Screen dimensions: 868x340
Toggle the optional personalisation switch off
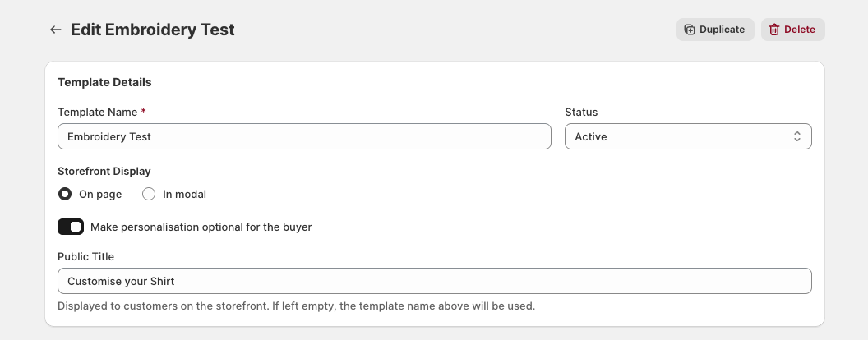coord(71,227)
